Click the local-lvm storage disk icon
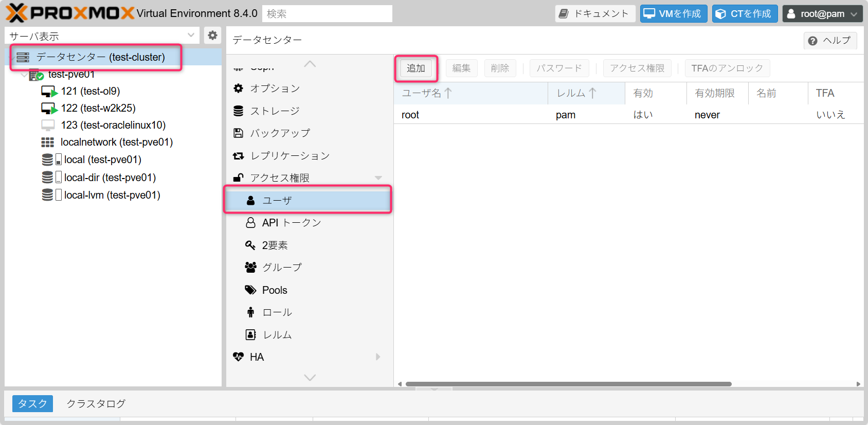This screenshot has width=868, height=425. pos(47,195)
